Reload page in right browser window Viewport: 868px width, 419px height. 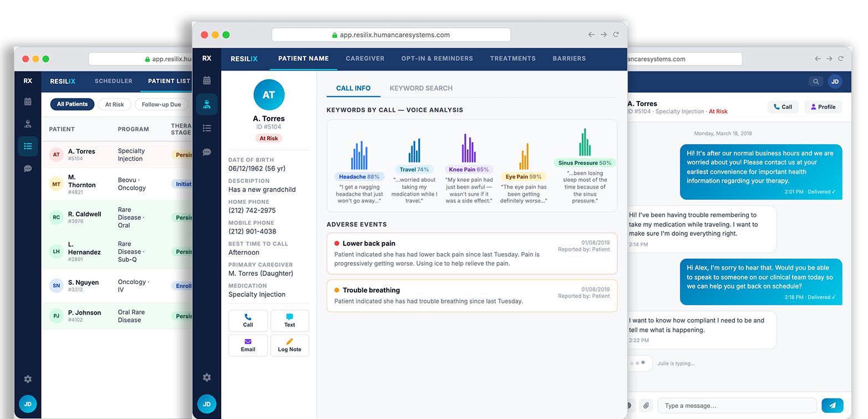[x=841, y=59]
